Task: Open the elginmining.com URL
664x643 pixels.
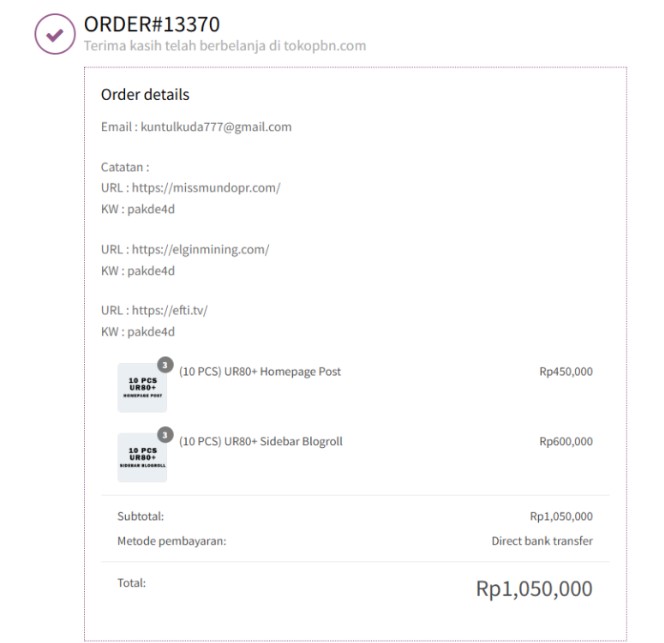Action: (200, 250)
